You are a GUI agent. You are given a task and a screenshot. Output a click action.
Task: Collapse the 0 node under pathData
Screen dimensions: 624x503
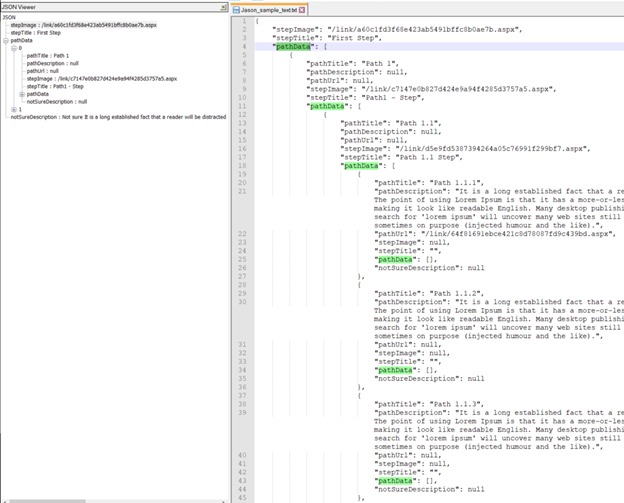(14, 48)
